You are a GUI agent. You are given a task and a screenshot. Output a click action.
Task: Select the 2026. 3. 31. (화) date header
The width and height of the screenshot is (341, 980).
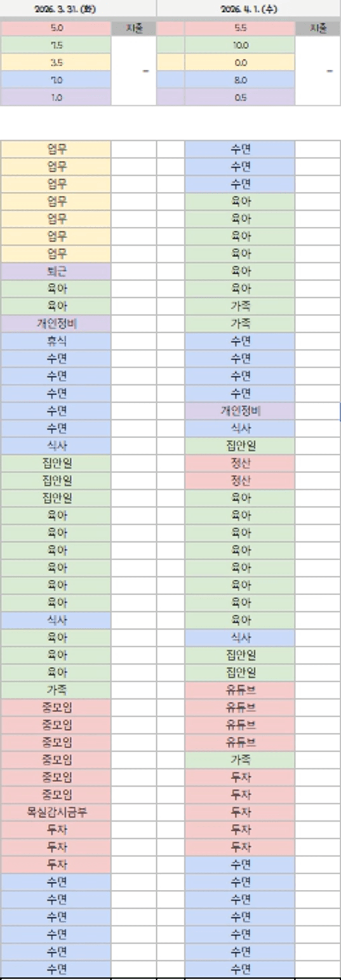tap(65, 9)
